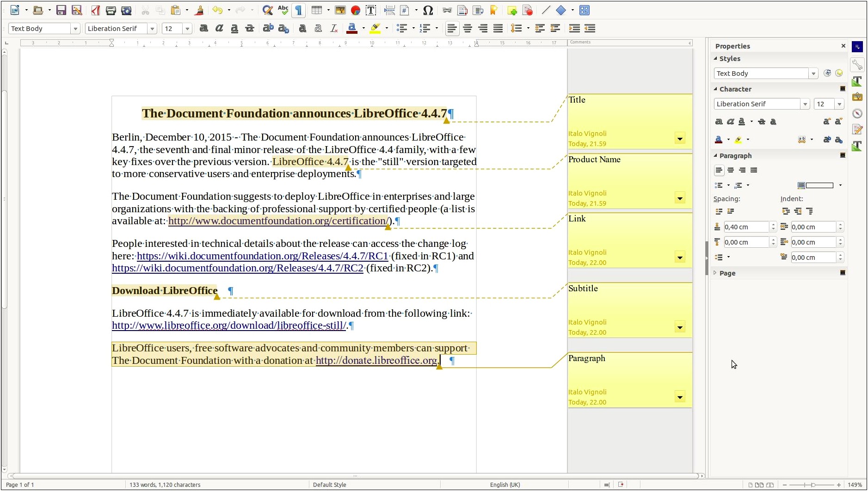Toggle Strikethrough in the formatting toolbar

(x=250, y=29)
